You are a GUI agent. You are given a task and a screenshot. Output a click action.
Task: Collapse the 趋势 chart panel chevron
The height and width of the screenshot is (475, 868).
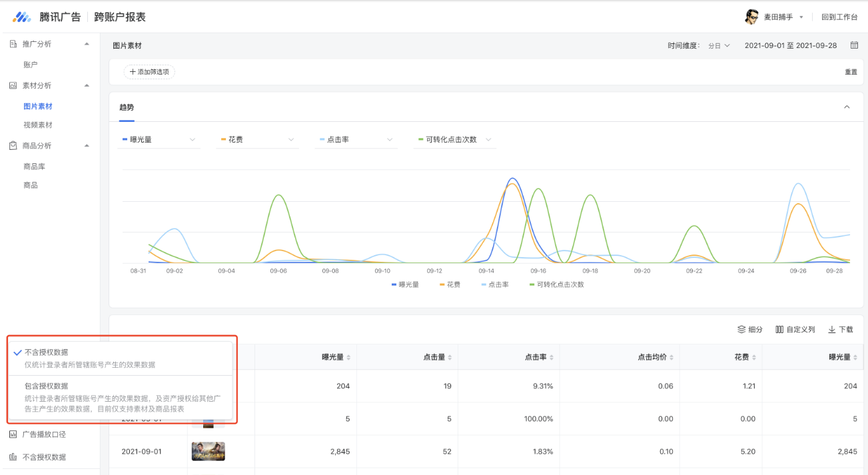[847, 107]
